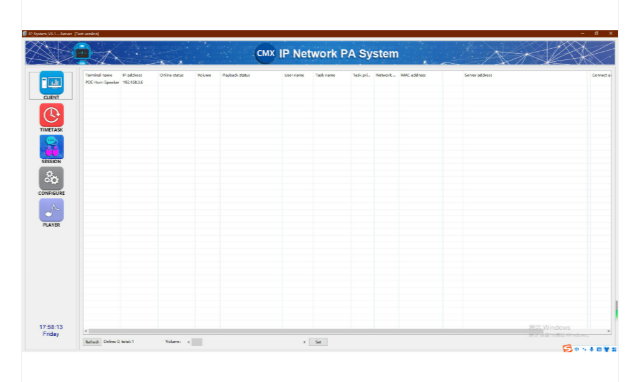Adjust the Volume slider thumb
631x382 pixels.
pyautogui.click(x=197, y=342)
